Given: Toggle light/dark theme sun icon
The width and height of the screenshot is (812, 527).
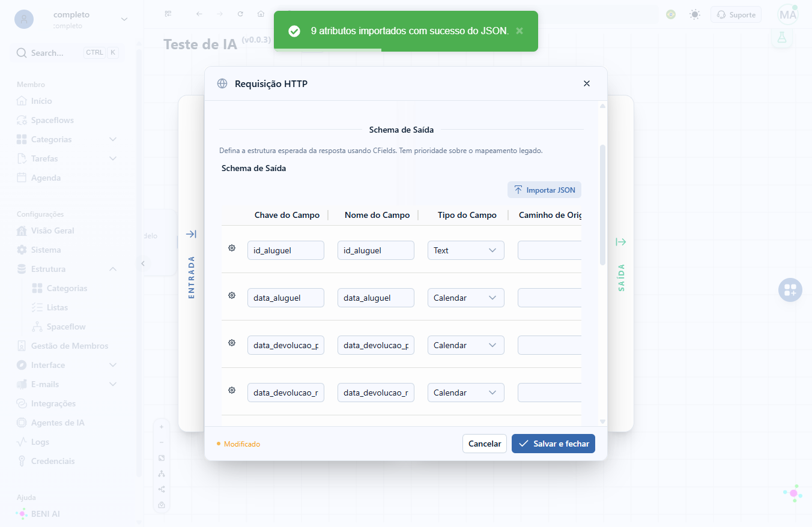Looking at the screenshot, I should pyautogui.click(x=695, y=14).
